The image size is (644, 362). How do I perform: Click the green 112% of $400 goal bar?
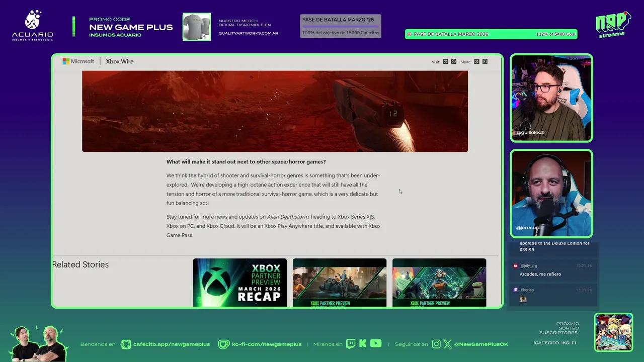pyautogui.click(x=491, y=34)
